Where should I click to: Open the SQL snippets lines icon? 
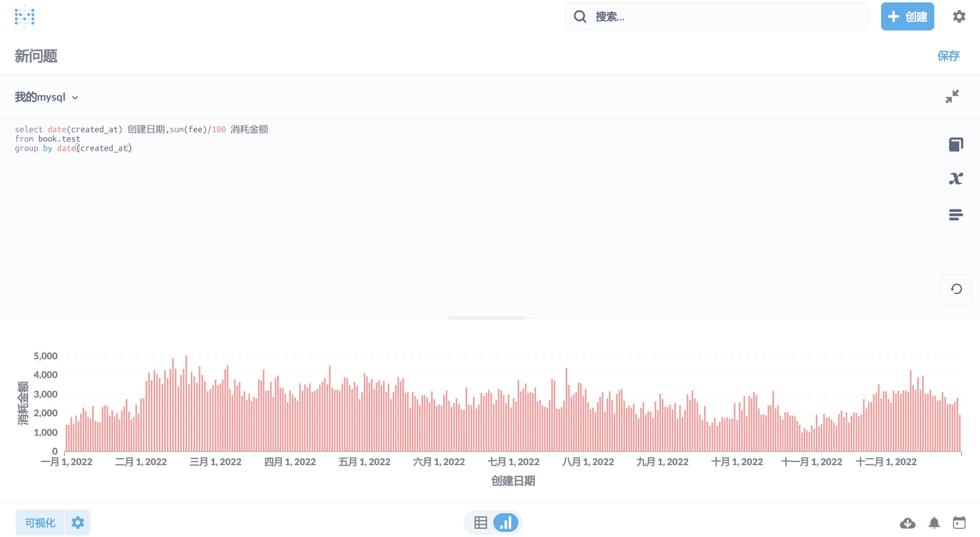click(956, 214)
